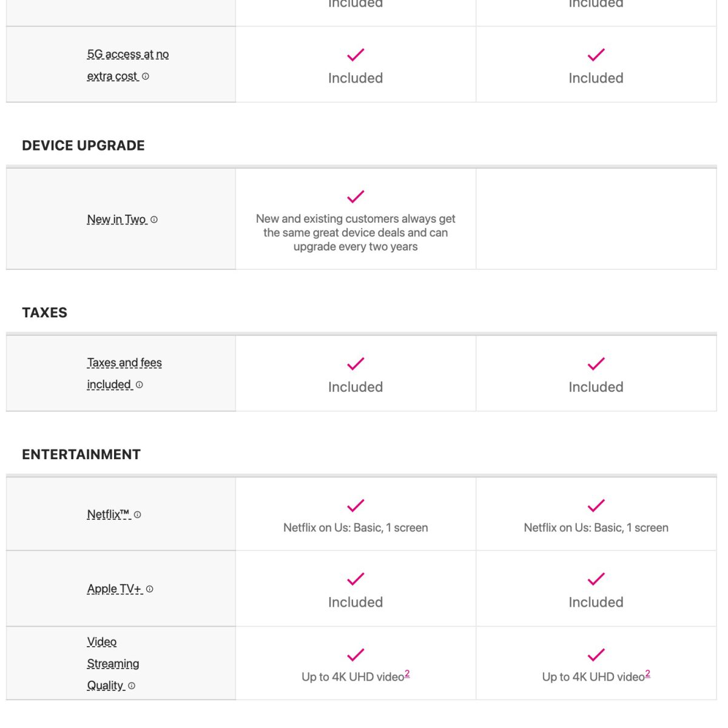Open Video Streaming Quality info icon

coord(132,686)
